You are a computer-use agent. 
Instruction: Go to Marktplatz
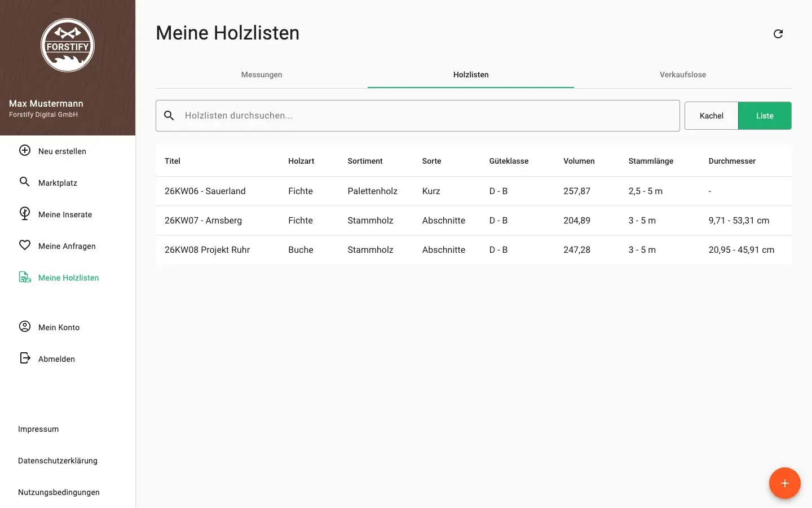click(68, 183)
